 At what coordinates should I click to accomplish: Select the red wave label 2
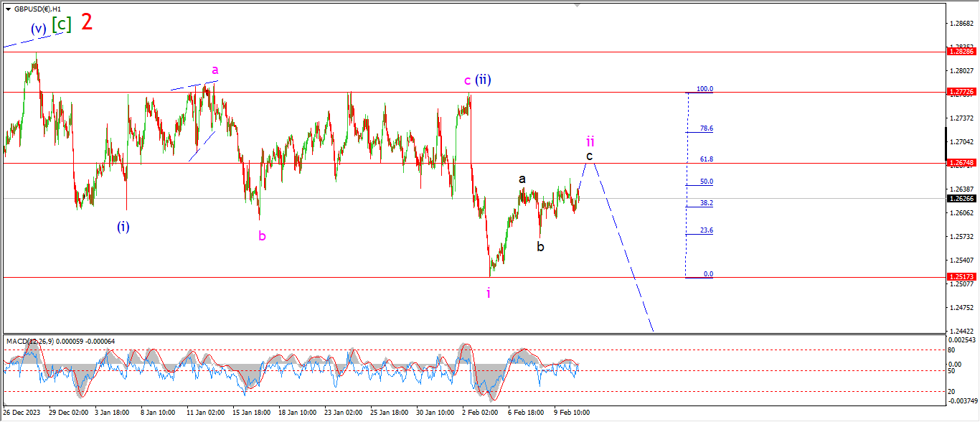[x=87, y=22]
